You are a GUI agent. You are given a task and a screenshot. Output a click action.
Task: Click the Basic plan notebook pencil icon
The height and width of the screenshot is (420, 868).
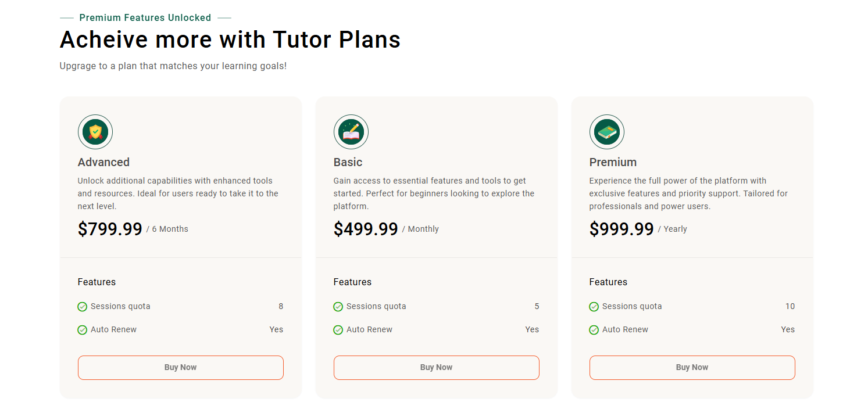pyautogui.click(x=351, y=132)
